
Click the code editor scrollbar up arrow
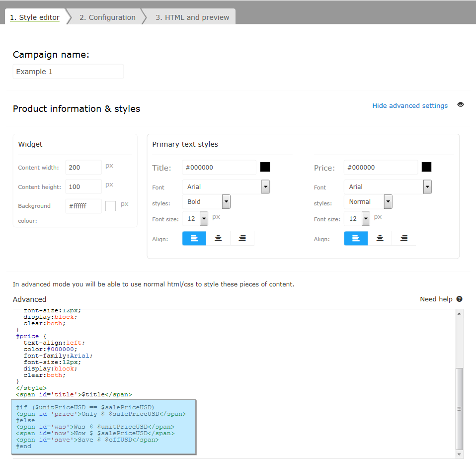coord(459,314)
